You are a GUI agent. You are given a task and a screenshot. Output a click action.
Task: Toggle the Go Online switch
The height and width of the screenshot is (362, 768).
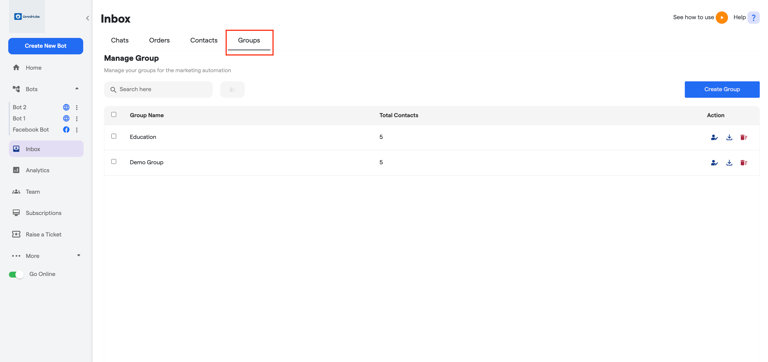16,274
